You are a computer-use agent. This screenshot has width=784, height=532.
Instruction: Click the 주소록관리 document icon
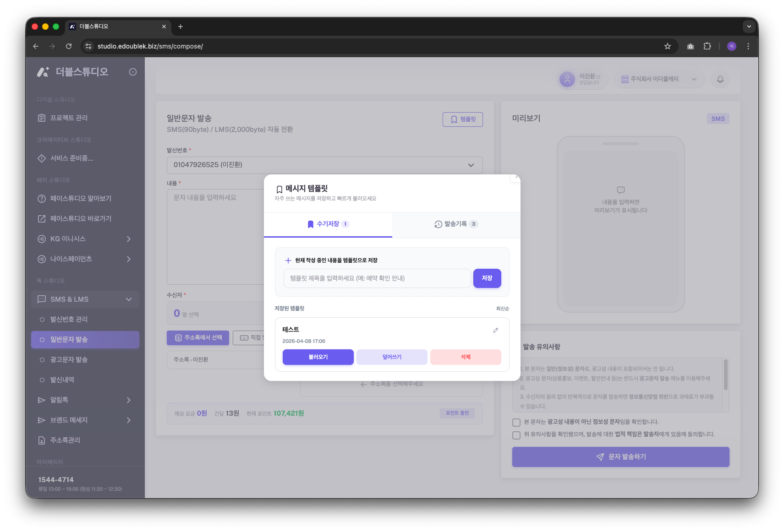(42, 440)
